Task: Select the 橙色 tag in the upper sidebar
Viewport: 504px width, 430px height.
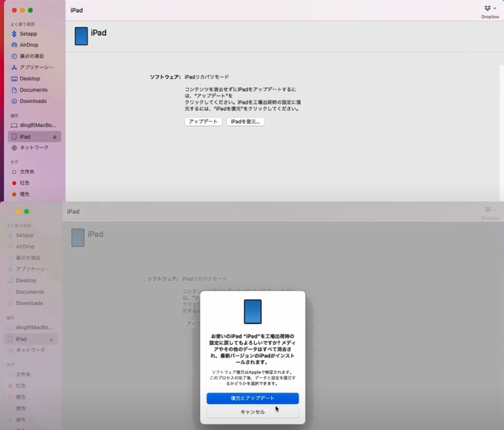Action: coord(21,194)
